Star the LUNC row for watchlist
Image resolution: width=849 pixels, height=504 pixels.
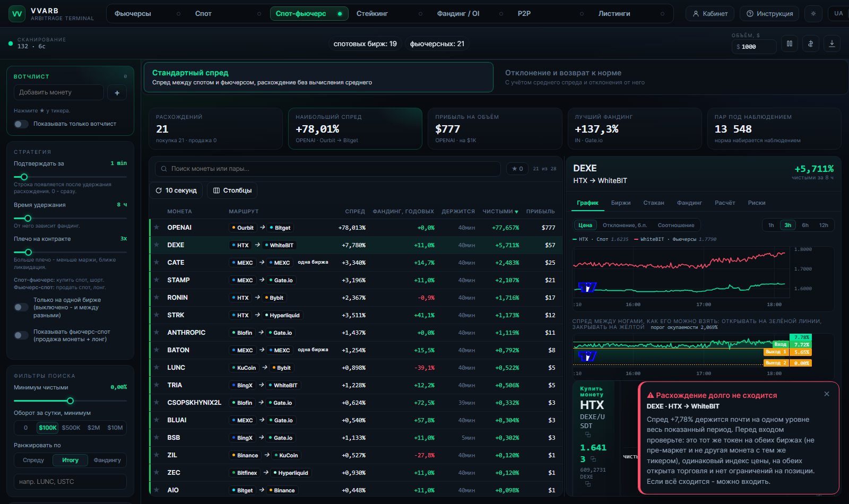(157, 368)
